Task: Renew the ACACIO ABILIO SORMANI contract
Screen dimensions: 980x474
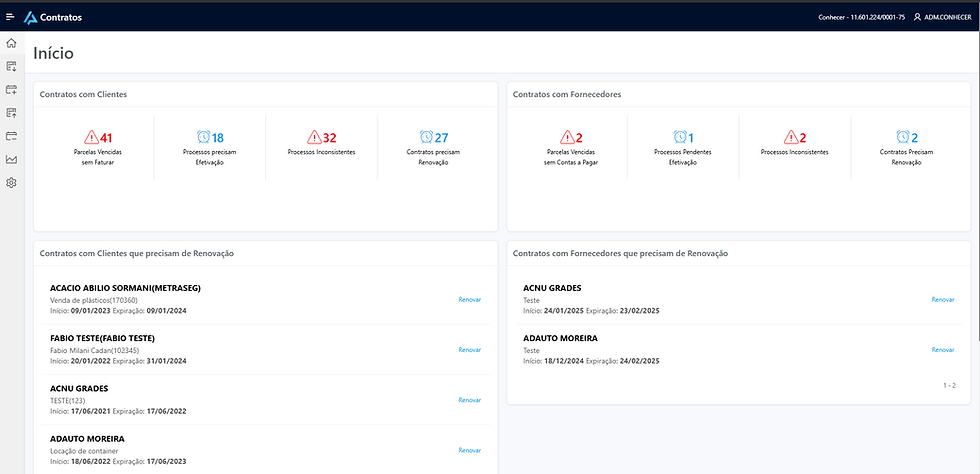Action: tap(469, 300)
